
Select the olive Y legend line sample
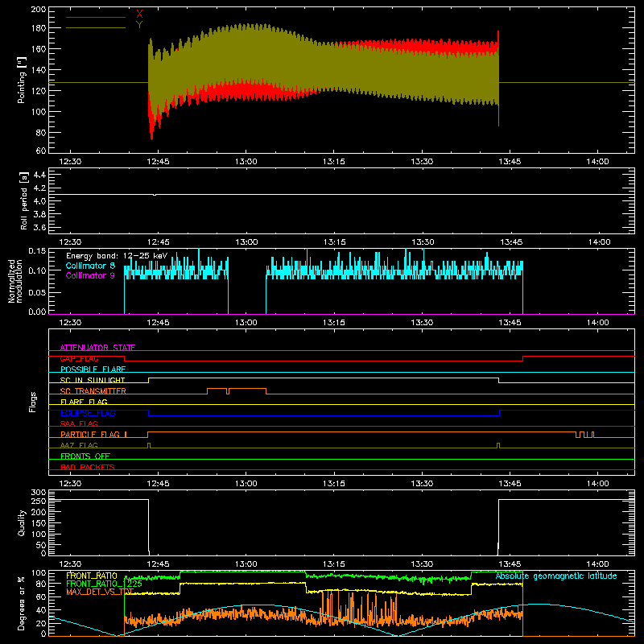click(96, 28)
